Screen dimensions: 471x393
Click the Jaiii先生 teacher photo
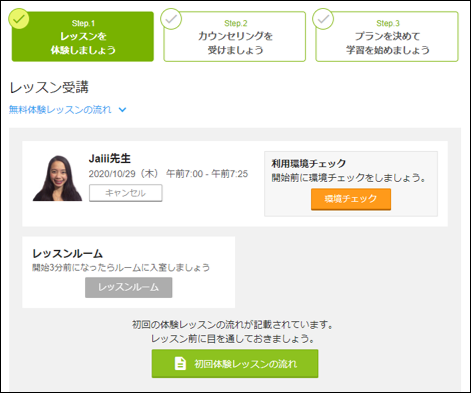57,178
